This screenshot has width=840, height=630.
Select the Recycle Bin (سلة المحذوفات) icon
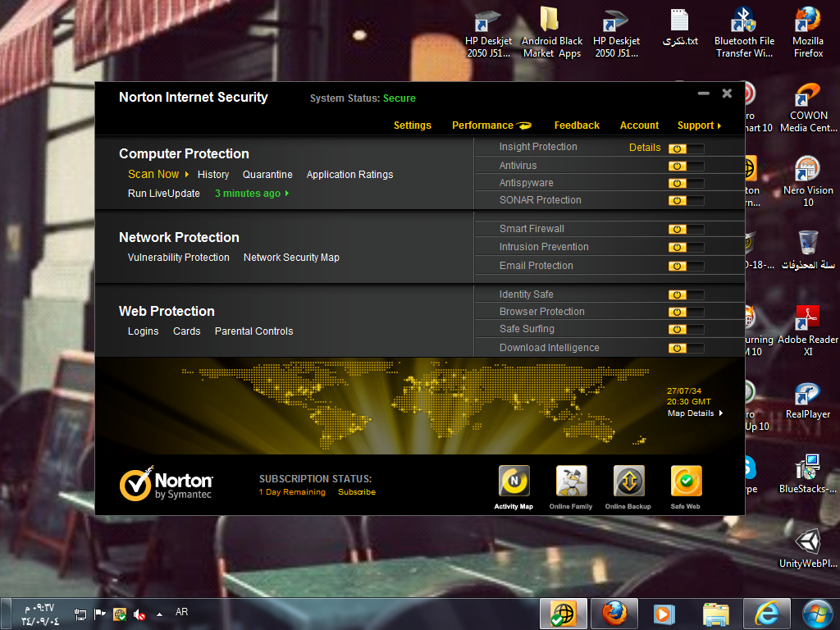808,249
